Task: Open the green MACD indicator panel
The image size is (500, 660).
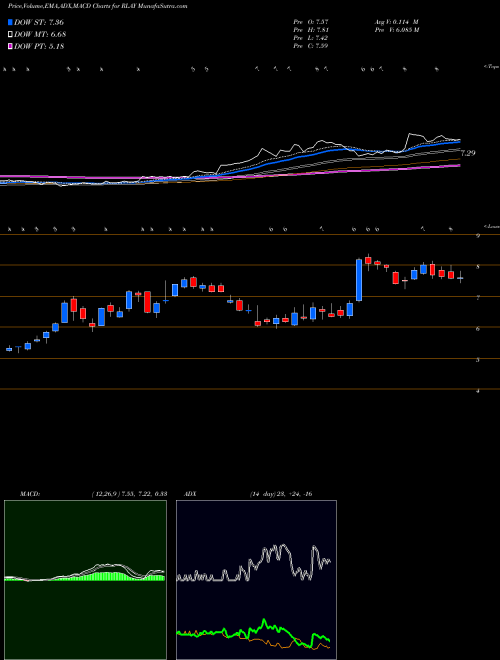Action: tap(85, 580)
